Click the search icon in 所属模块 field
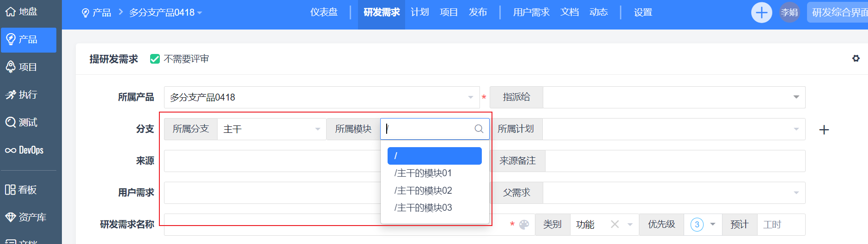Screen dimensions: 868x244 479,129
